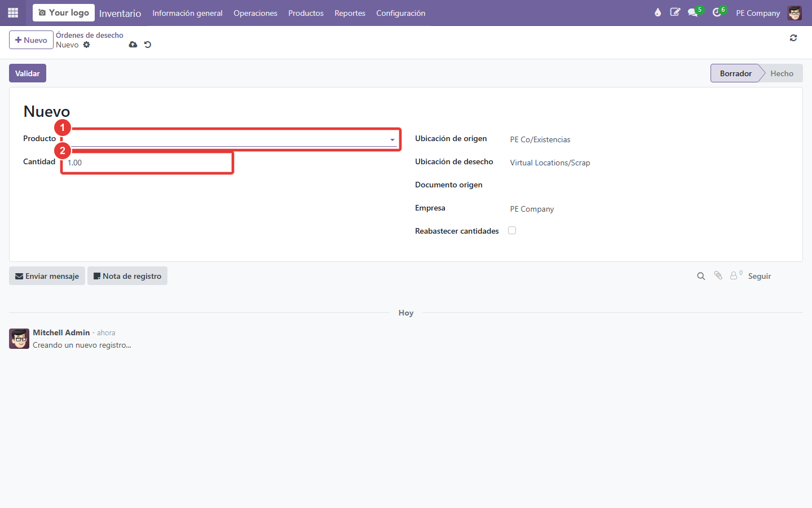
Task: Open the gear actions menu beside Nuevo
Action: click(x=86, y=45)
